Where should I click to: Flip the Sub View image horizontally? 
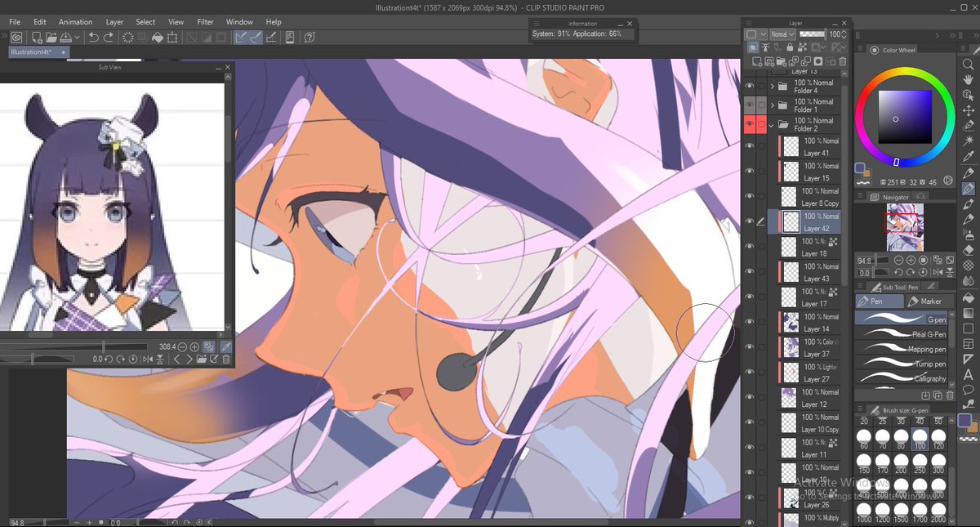(x=149, y=360)
